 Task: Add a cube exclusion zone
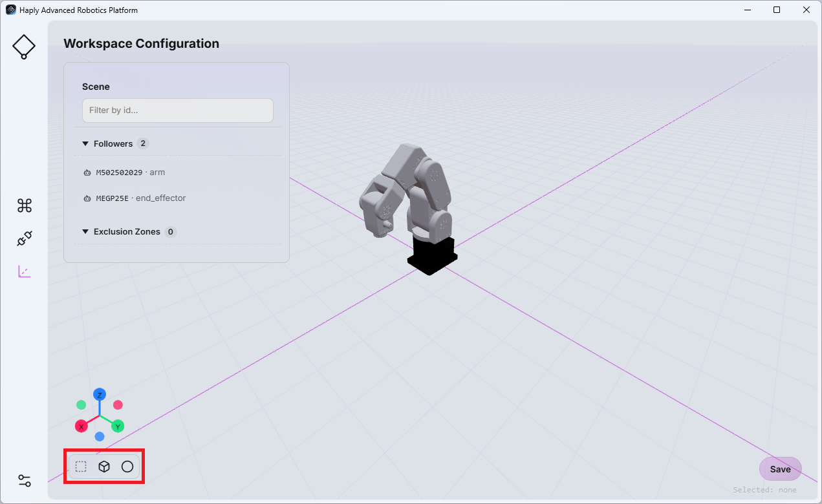[x=104, y=467]
